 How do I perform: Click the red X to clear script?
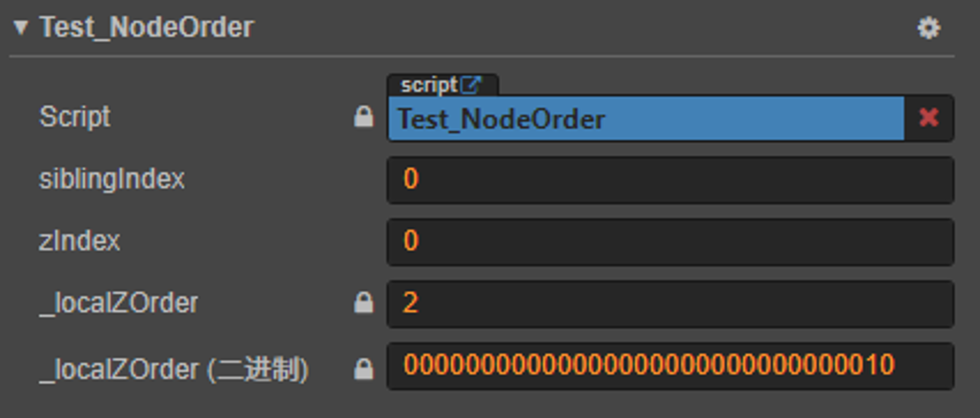tap(929, 118)
